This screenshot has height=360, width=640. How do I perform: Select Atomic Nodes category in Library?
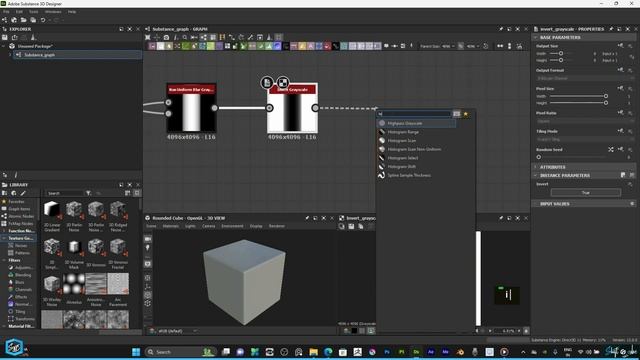coord(21,216)
